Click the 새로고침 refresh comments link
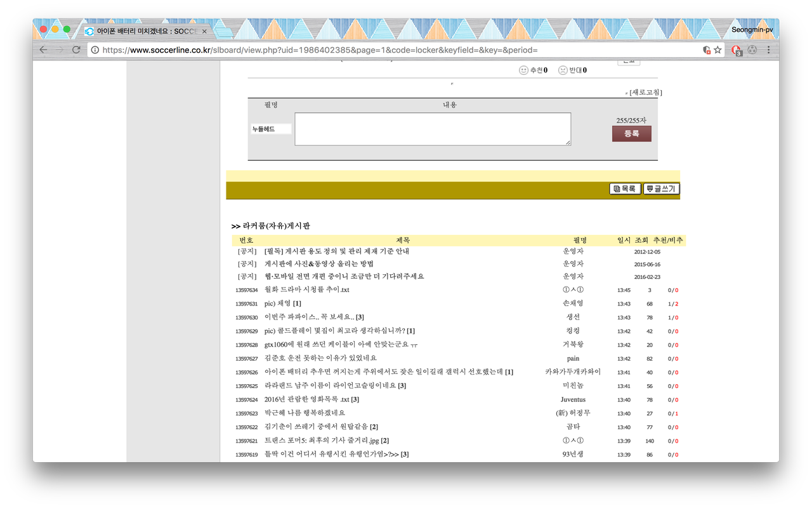Image resolution: width=812 pixels, height=508 pixels. (646, 93)
